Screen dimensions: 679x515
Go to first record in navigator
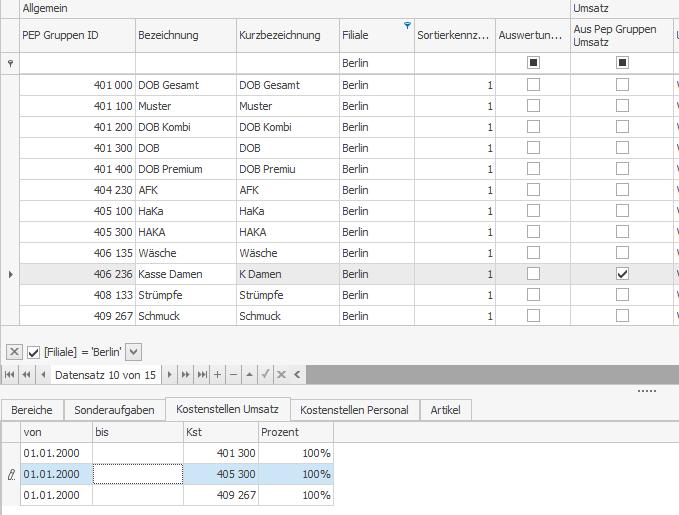[x=11, y=374]
